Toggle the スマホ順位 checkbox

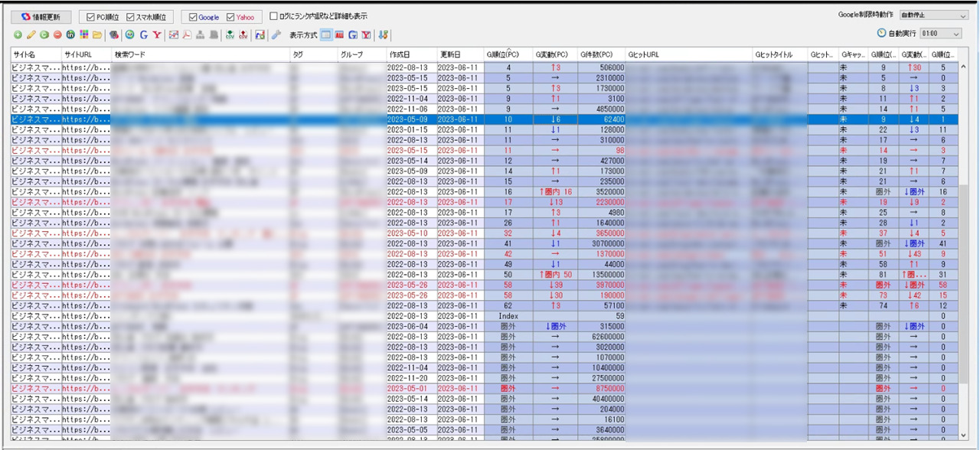coord(130,17)
